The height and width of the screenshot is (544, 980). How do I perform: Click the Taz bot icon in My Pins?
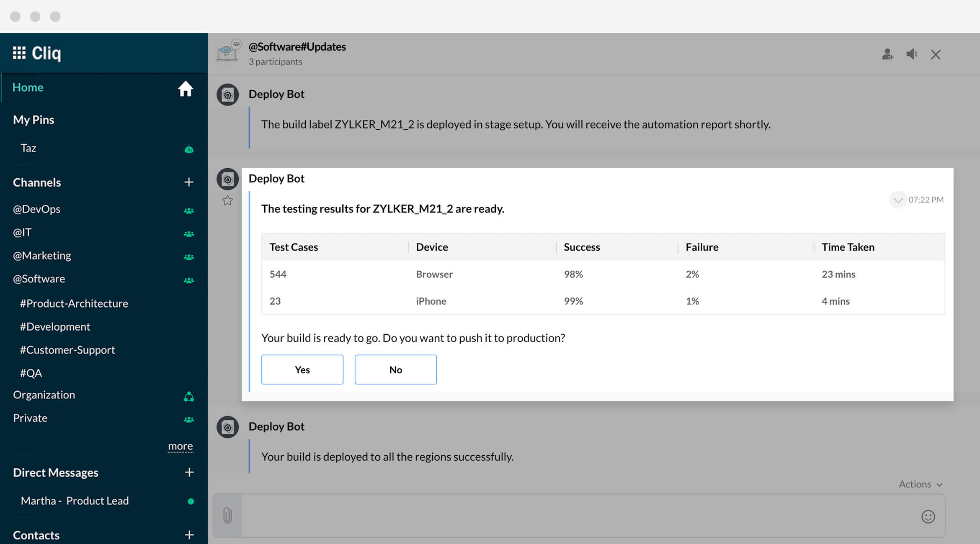(x=189, y=149)
